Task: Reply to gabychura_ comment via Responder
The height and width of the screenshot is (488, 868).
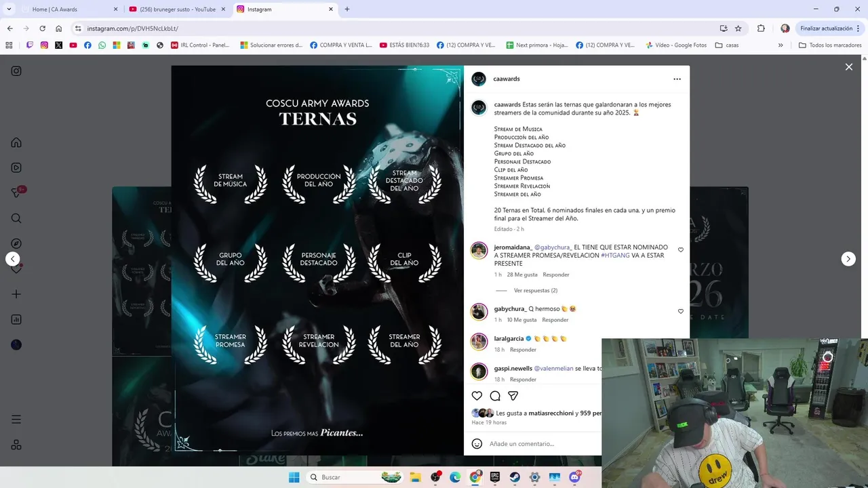Action: 555,320
